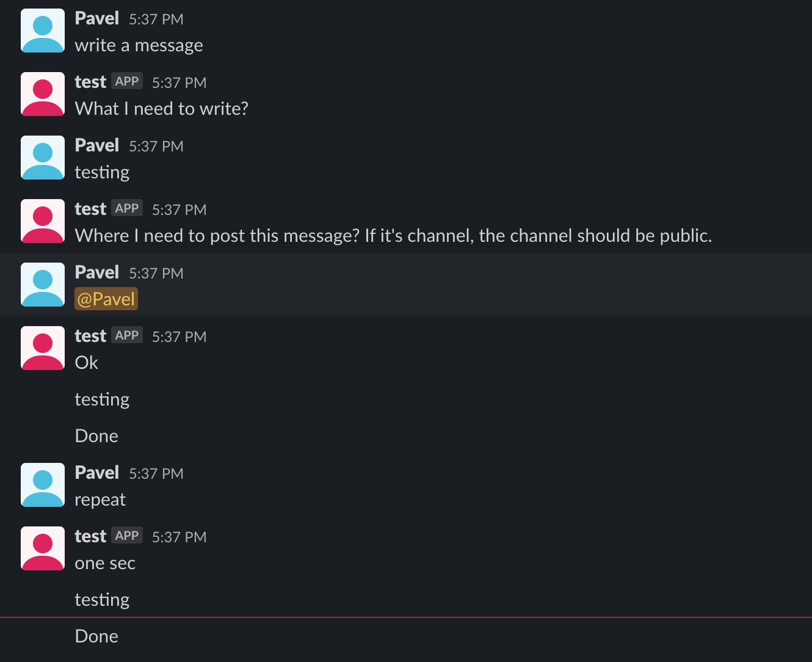Click the APP badge above "one sec"
Image resolution: width=812 pixels, height=662 pixels.
tap(127, 536)
